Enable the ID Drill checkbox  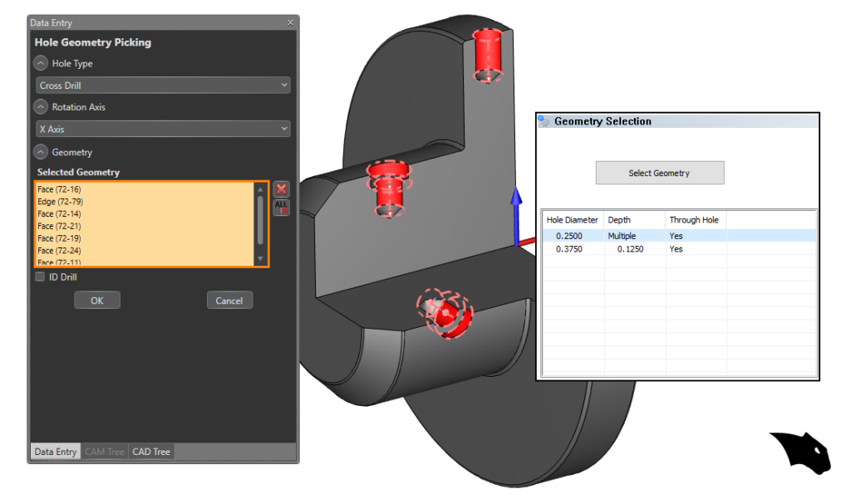coord(40,277)
